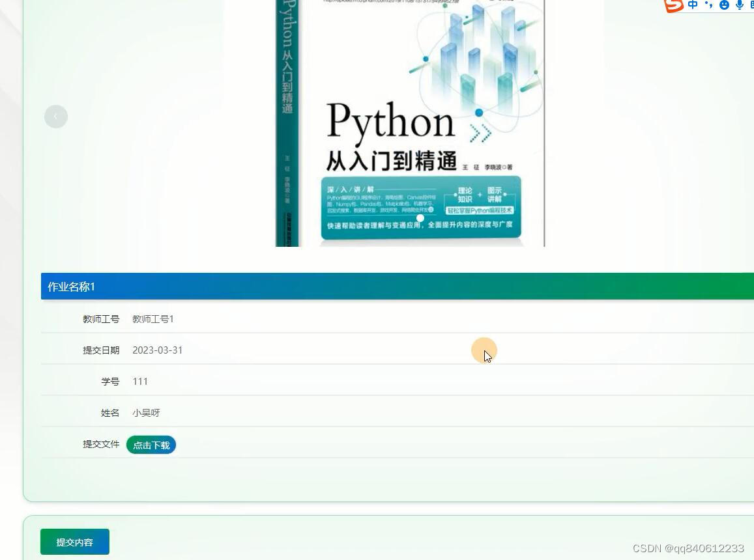This screenshot has height=560, width=754.
Task: Click the Python book cover image
Action: (409, 124)
